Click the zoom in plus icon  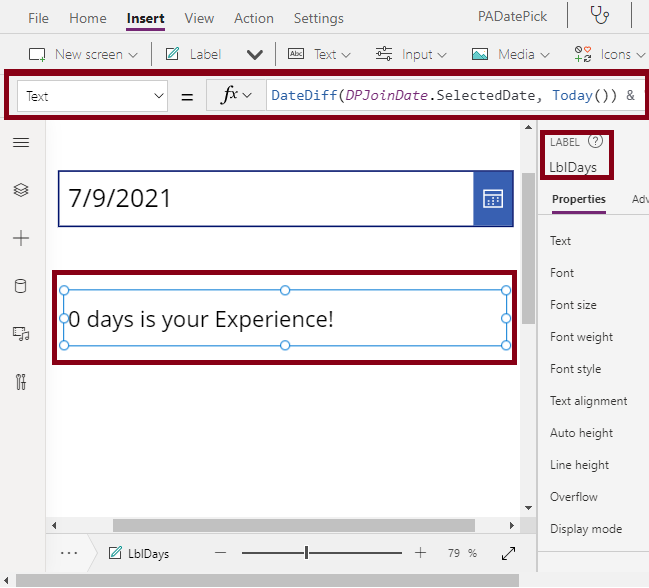point(420,553)
